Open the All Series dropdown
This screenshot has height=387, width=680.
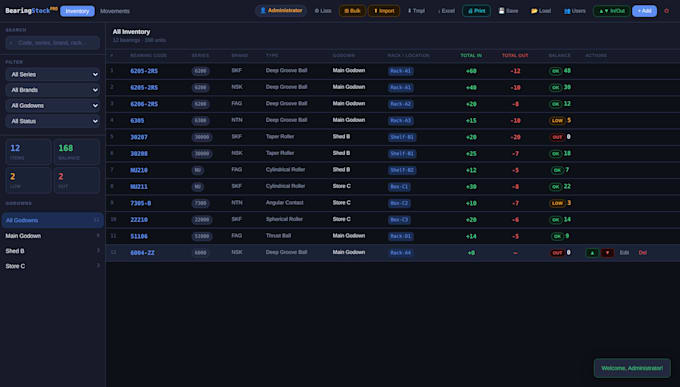52,75
